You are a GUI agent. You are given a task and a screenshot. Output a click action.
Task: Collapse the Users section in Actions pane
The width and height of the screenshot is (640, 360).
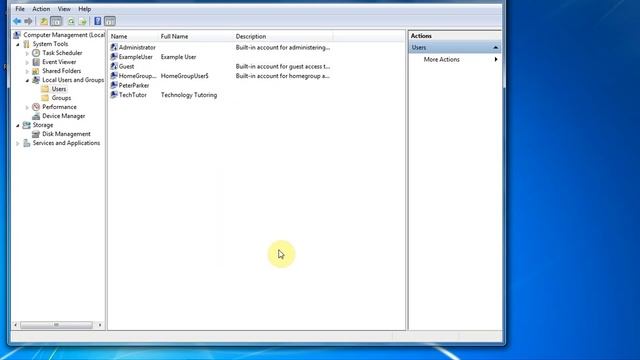[496, 48]
